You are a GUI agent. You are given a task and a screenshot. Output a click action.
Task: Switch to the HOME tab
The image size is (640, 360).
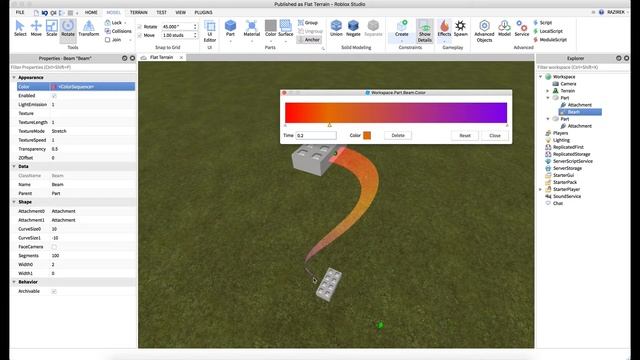(91, 13)
